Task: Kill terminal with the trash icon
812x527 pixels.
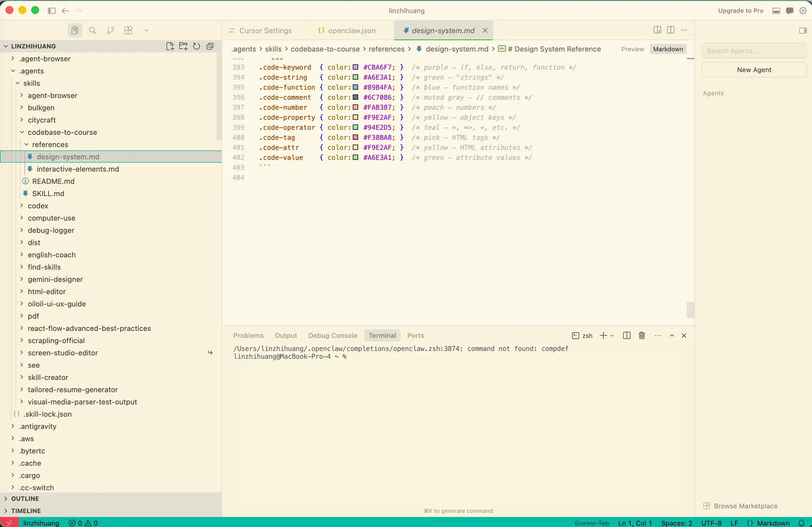Action: pyautogui.click(x=642, y=336)
